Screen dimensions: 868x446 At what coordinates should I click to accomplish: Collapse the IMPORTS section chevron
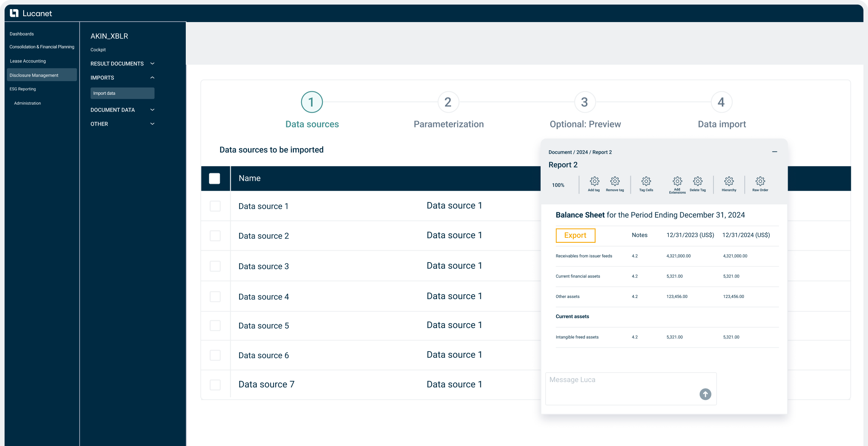click(x=152, y=78)
